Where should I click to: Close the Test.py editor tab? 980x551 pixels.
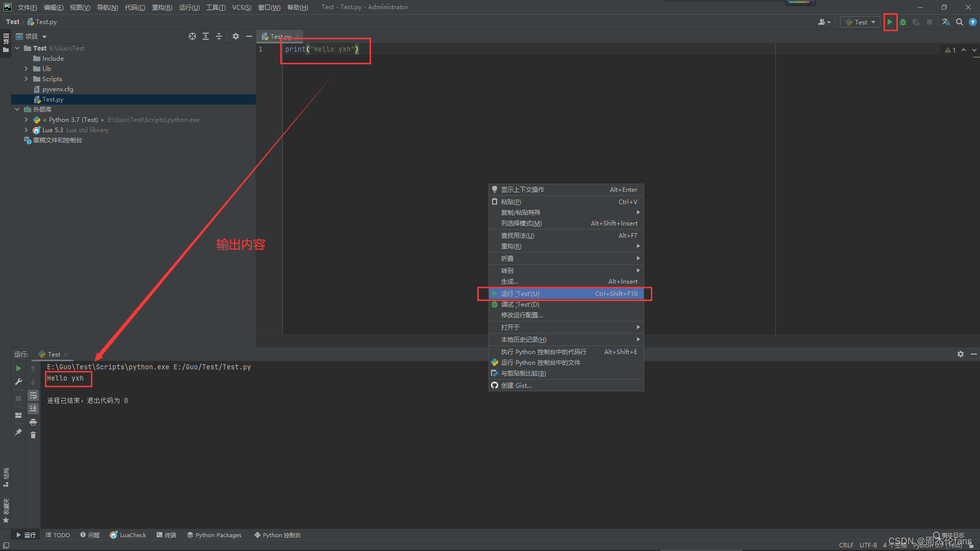click(x=297, y=36)
